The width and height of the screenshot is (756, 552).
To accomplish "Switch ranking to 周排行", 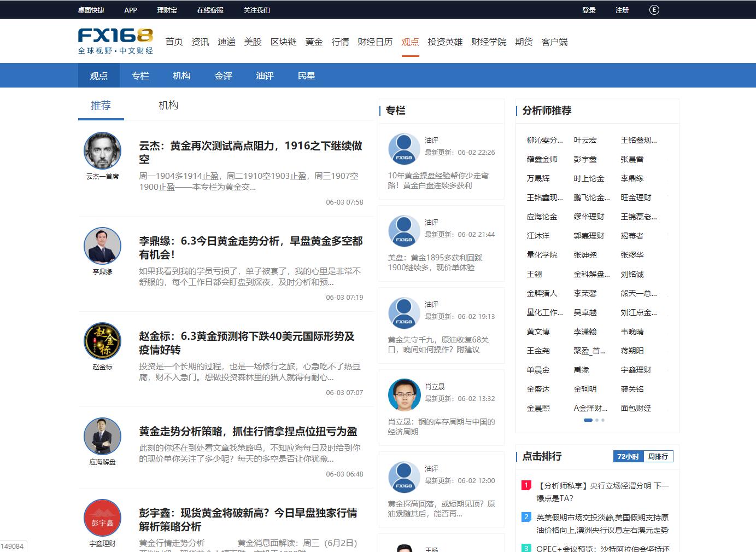I will pyautogui.click(x=658, y=456).
